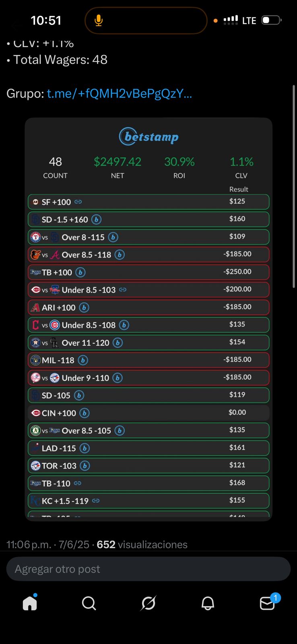Tap the Agregar otro post field
The width and height of the screenshot is (297, 644).
click(x=148, y=569)
